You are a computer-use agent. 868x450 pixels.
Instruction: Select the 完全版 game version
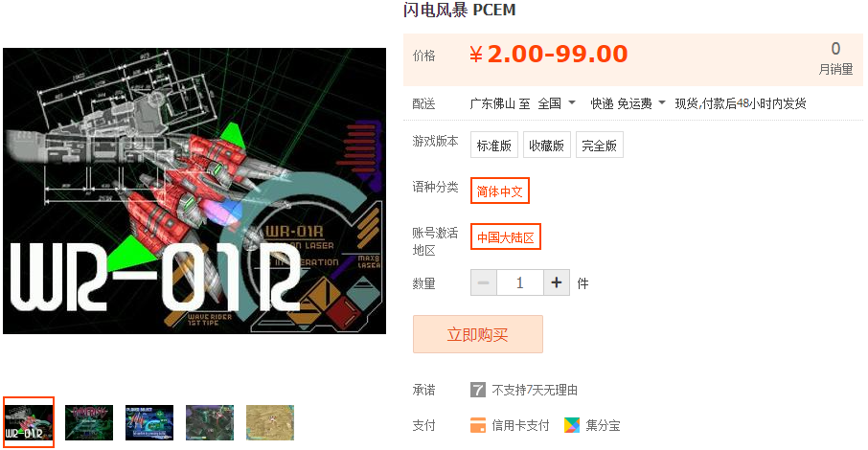click(x=600, y=145)
